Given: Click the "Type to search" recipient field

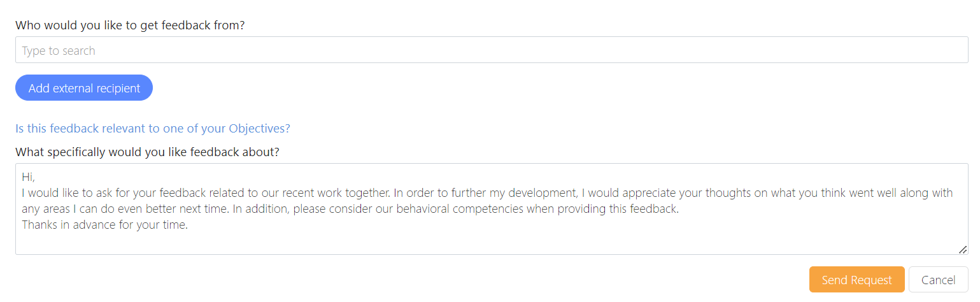Looking at the screenshot, I should 490,50.
